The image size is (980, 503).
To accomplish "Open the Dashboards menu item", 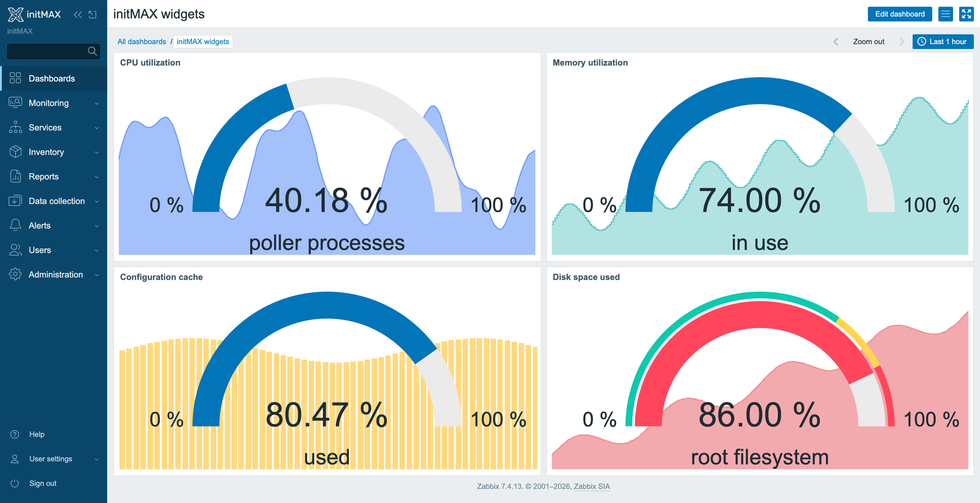I will 53,78.
